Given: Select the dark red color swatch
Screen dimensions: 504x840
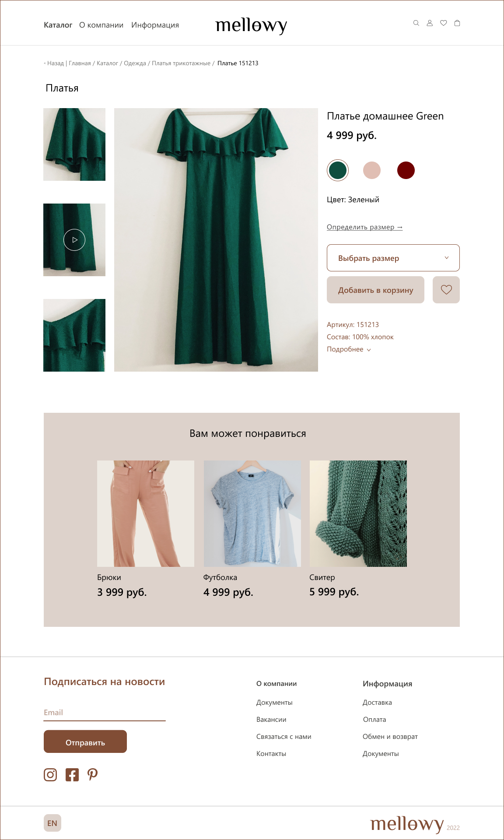Looking at the screenshot, I should (406, 170).
